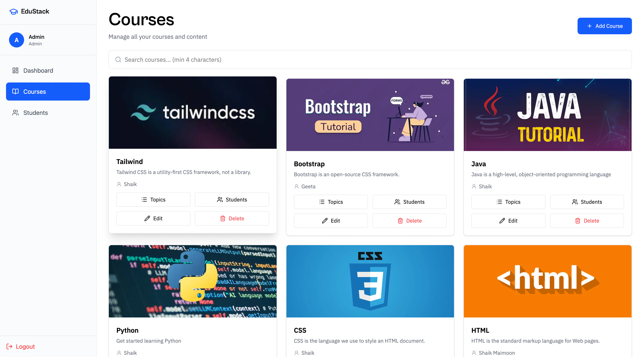The height and width of the screenshot is (357, 644).
Task: Edit the Tailwind course
Action: click(153, 218)
